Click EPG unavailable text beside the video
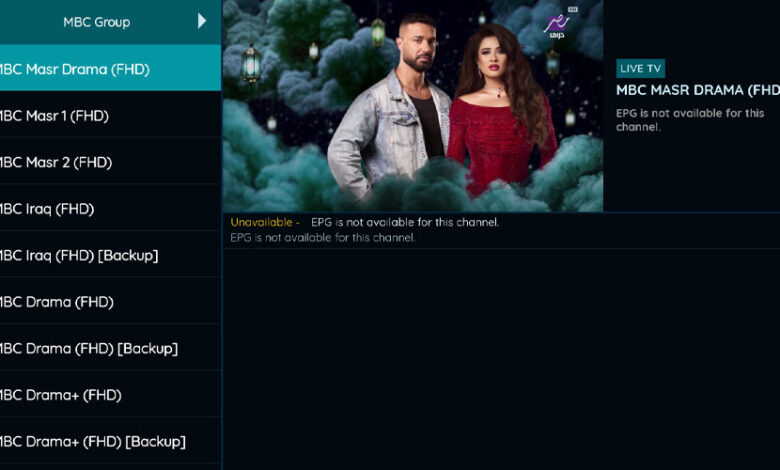 (690, 120)
